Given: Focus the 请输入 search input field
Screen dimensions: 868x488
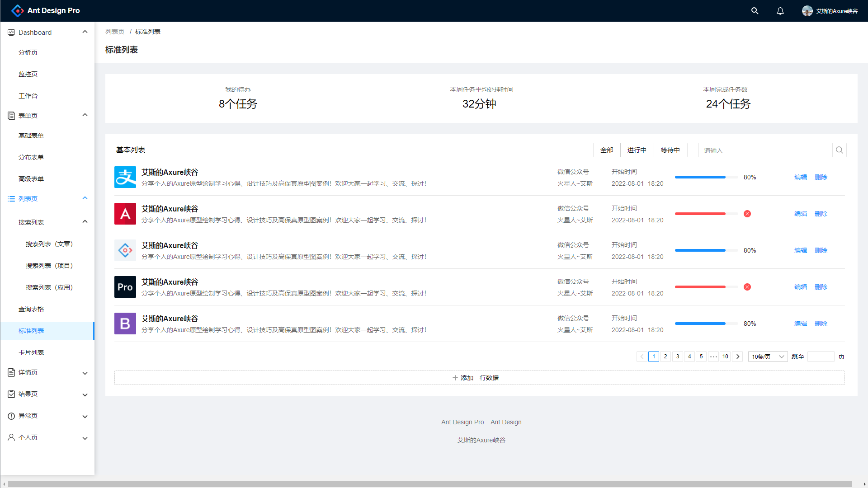Looking at the screenshot, I should coord(765,150).
